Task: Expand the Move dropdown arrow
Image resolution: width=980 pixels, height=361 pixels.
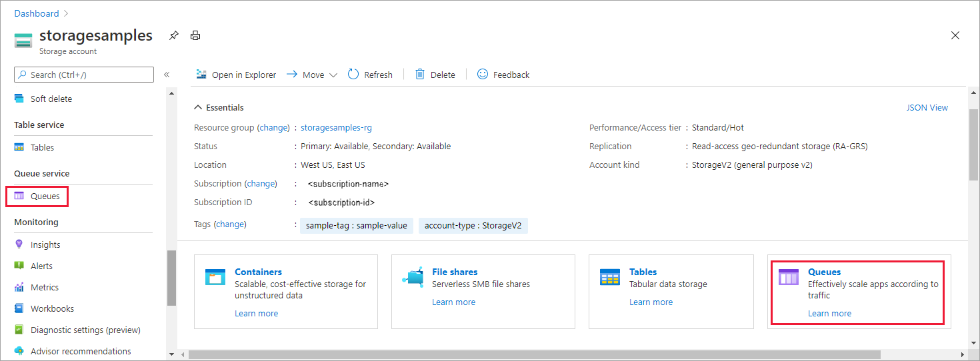Action: (x=333, y=75)
